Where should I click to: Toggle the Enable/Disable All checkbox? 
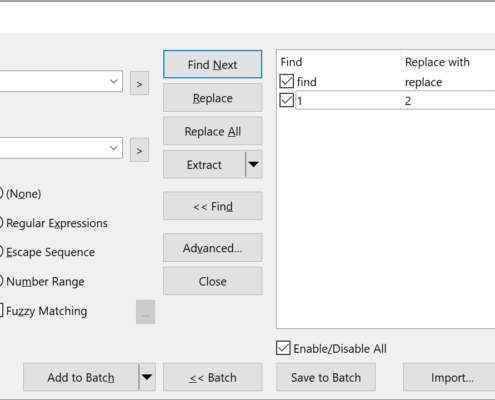point(283,348)
